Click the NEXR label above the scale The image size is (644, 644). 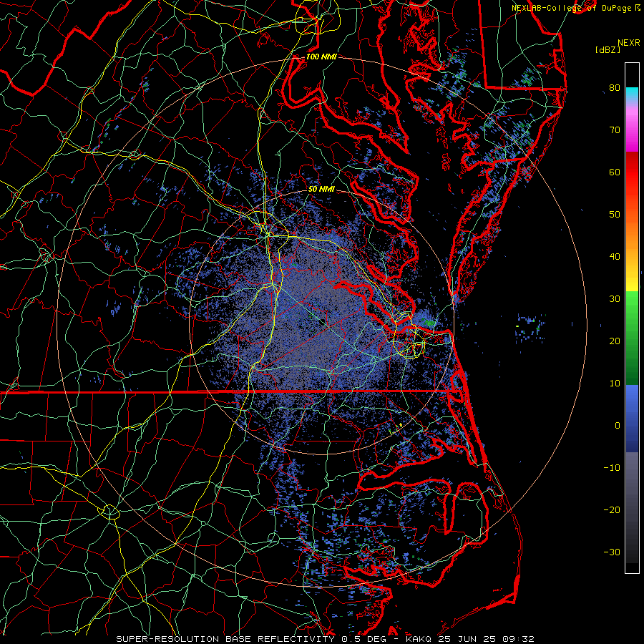coord(628,43)
